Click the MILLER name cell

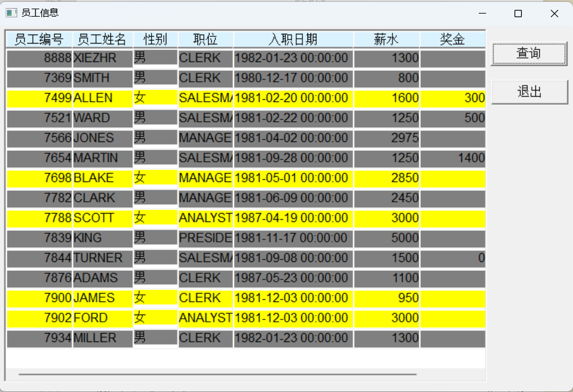[x=103, y=338]
